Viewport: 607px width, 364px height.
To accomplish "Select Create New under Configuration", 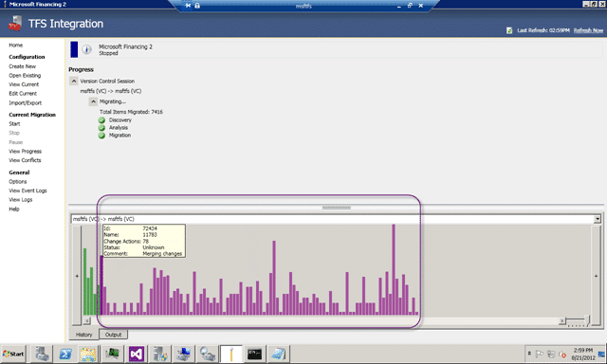I will coord(23,66).
